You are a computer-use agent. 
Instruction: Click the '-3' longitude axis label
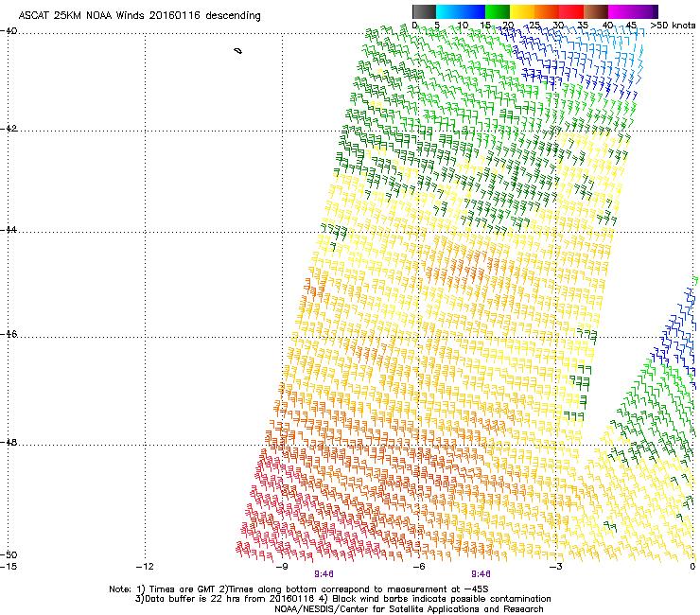coord(555,567)
